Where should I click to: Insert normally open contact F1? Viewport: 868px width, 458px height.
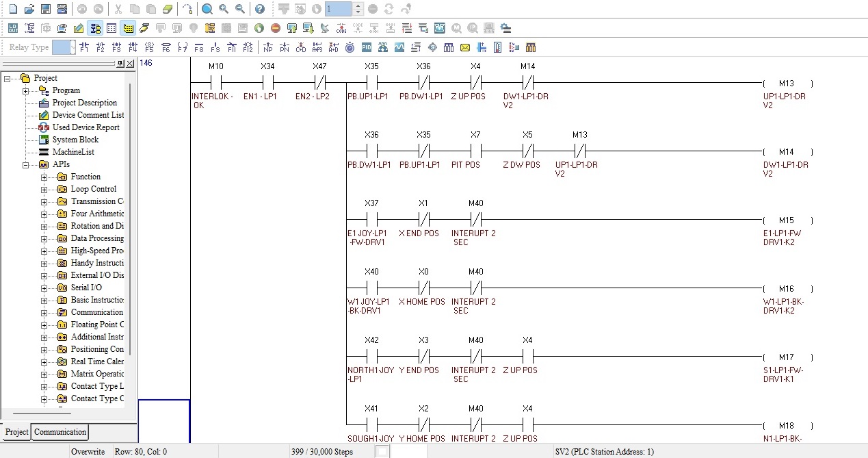coord(84,47)
